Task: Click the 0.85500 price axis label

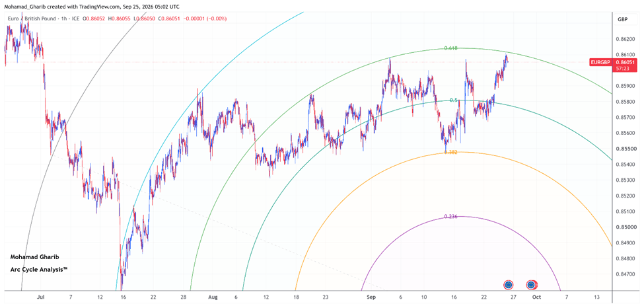Action: coord(625,149)
